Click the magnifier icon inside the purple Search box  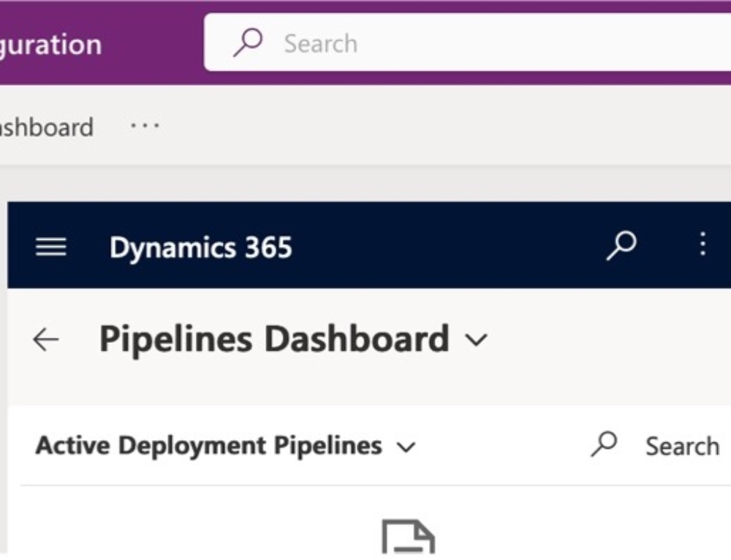click(249, 43)
